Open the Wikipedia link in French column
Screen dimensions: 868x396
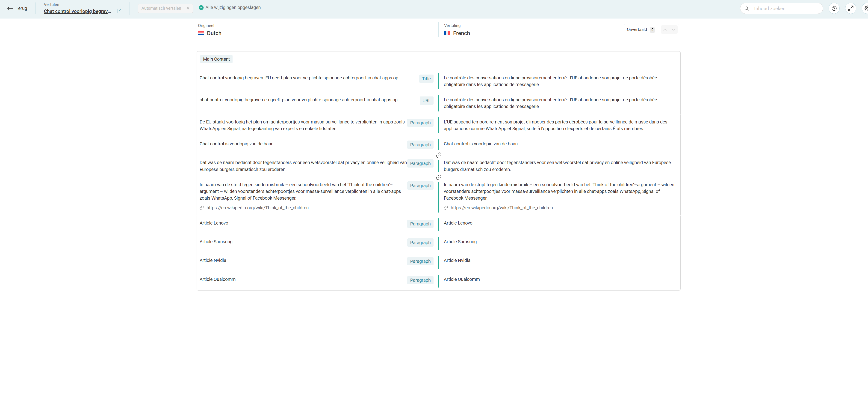[501, 208]
